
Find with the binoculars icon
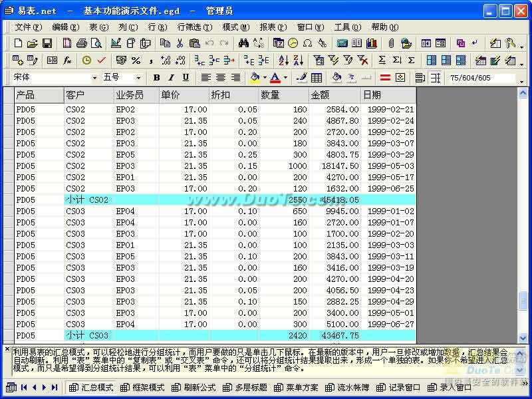coord(243,43)
